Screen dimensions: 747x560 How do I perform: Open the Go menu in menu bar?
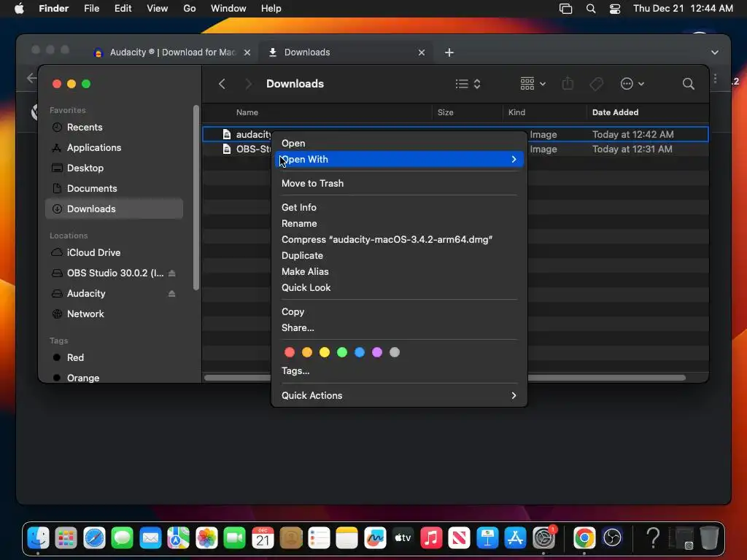190,9
